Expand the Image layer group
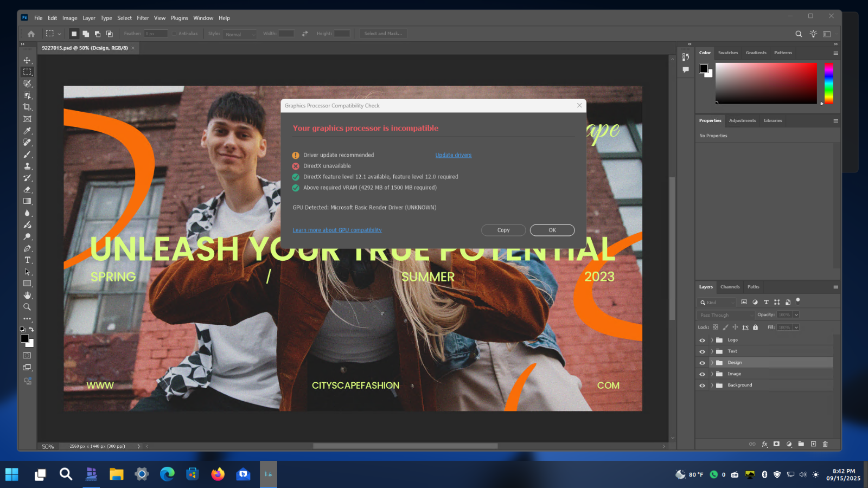The image size is (868, 488). point(712,374)
